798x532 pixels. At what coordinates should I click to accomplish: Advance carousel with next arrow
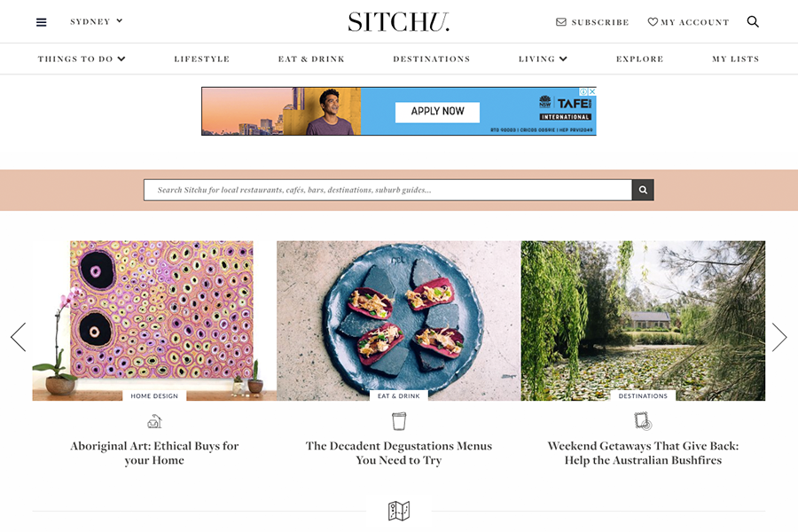(779, 337)
